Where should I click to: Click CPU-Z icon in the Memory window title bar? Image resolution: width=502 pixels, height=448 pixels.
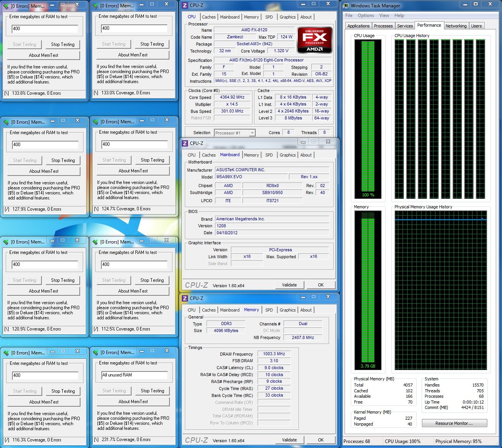tap(185, 298)
